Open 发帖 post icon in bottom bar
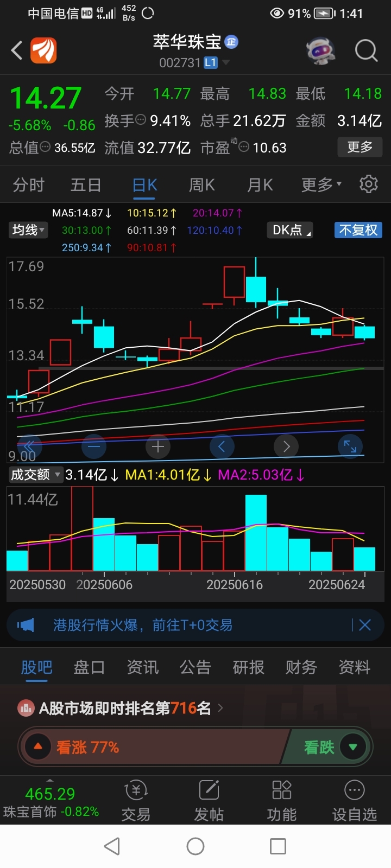This screenshot has height=868, width=391. (209, 801)
